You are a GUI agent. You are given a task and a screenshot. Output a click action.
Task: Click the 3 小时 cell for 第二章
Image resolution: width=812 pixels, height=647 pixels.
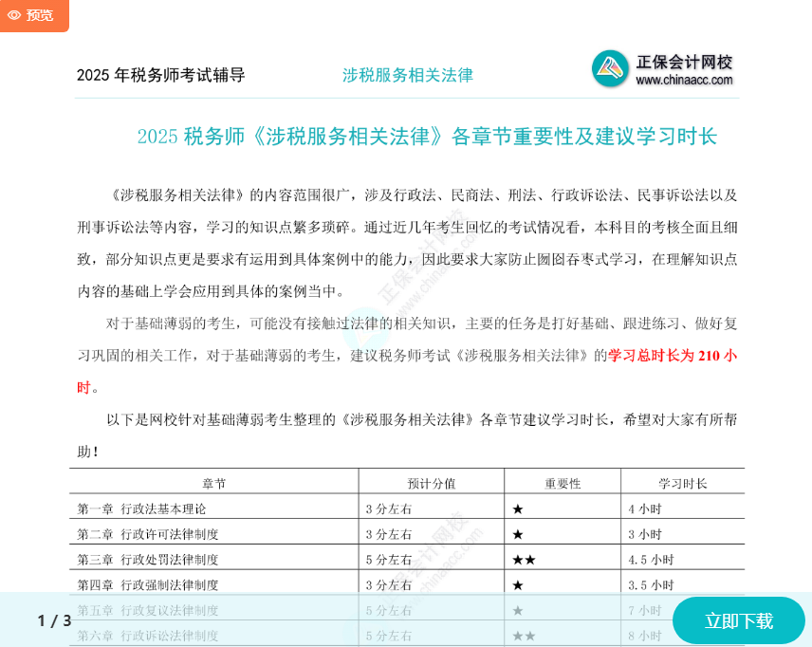pos(645,534)
